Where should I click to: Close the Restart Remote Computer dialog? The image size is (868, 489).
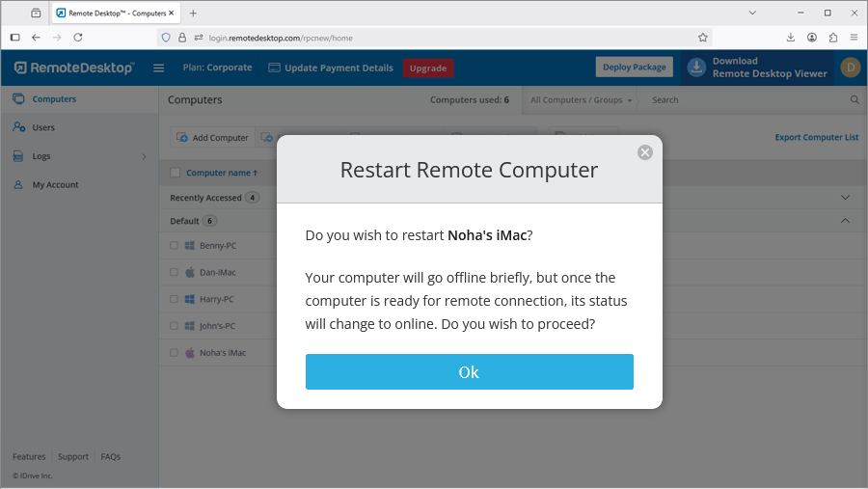tap(645, 152)
